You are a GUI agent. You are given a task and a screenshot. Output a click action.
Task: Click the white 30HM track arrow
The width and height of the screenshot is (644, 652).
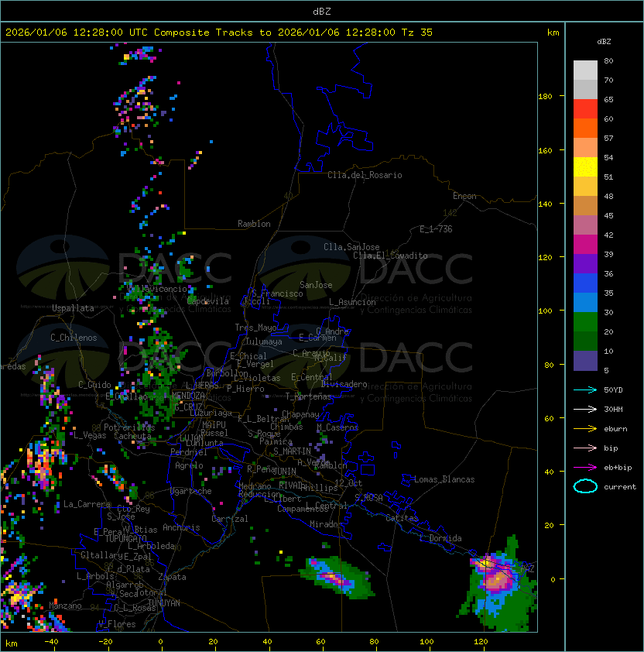(585, 409)
